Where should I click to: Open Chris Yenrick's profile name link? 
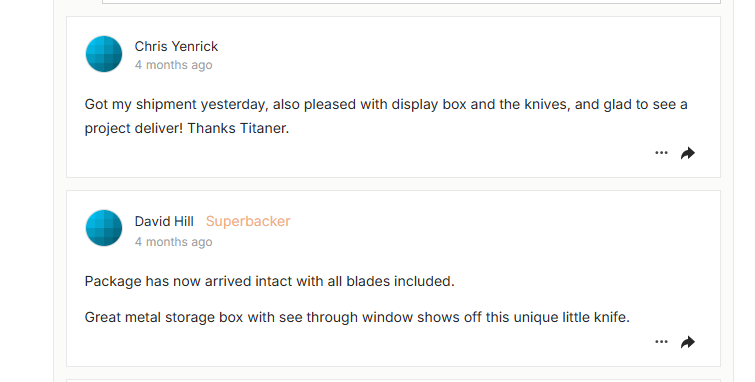176,46
